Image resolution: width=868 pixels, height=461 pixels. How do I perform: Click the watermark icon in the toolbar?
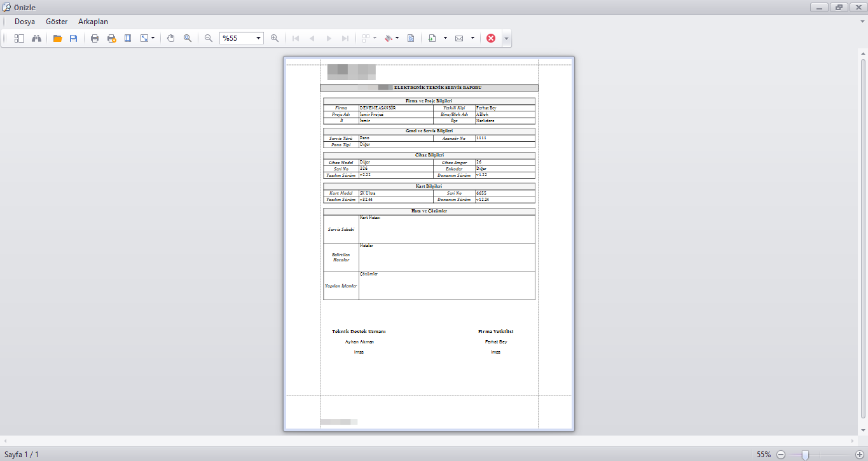[411, 38]
